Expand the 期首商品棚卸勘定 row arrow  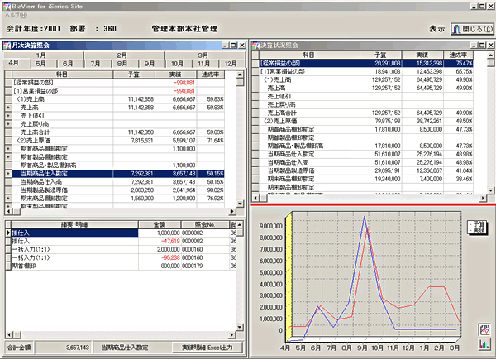click(x=8, y=149)
